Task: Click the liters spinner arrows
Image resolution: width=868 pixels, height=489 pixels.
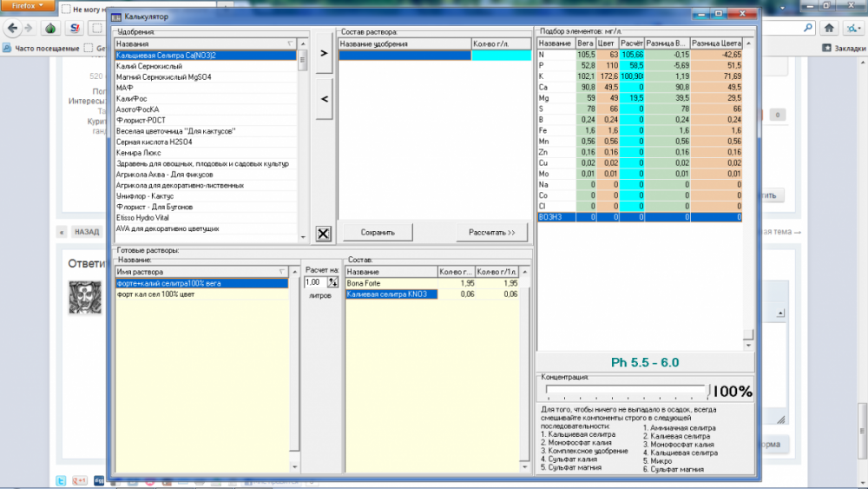Action: pos(332,282)
